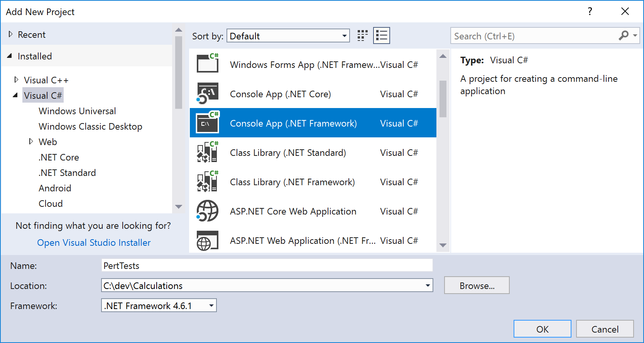Click the ASP.NET Web Application (.NET Framework) icon
Viewport: 644px width, 343px height.
click(208, 241)
